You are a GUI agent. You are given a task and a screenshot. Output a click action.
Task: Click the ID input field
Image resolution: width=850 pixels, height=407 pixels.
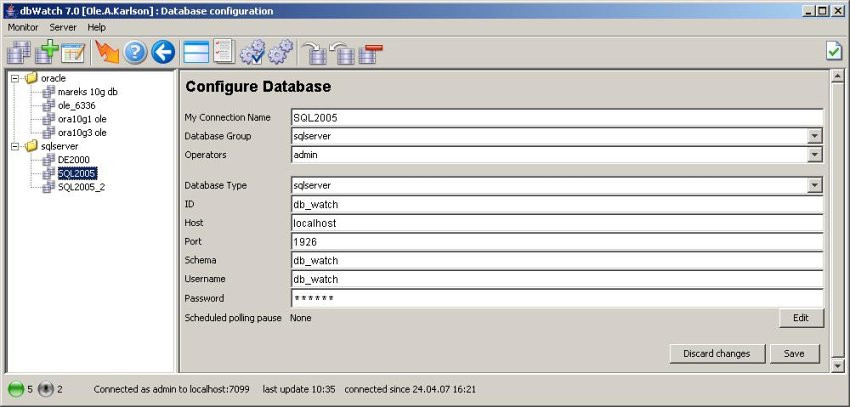(557, 204)
